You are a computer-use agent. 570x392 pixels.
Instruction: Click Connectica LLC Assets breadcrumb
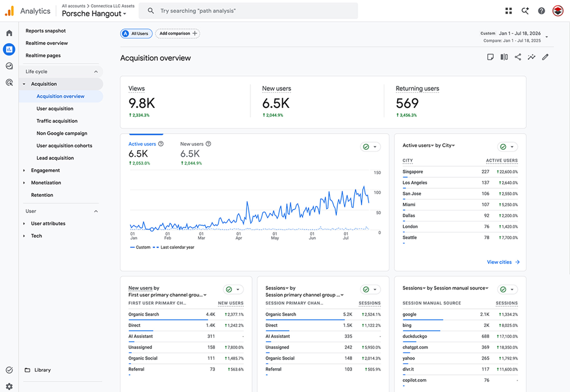point(113,6)
